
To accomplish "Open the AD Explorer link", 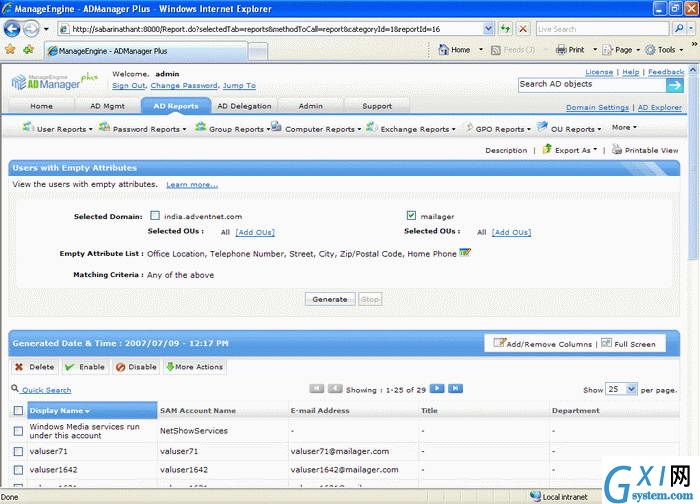I will [660, 108].
